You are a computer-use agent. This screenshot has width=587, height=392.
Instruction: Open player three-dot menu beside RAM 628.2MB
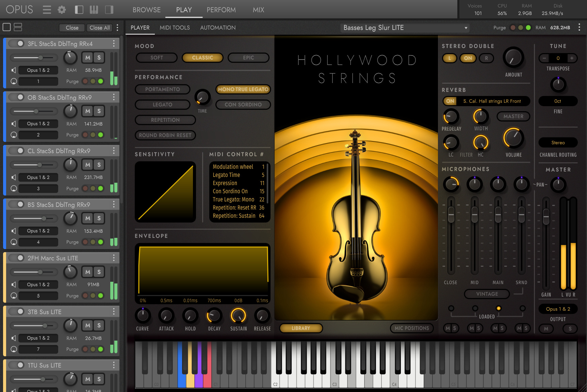(x=579, y=28)
